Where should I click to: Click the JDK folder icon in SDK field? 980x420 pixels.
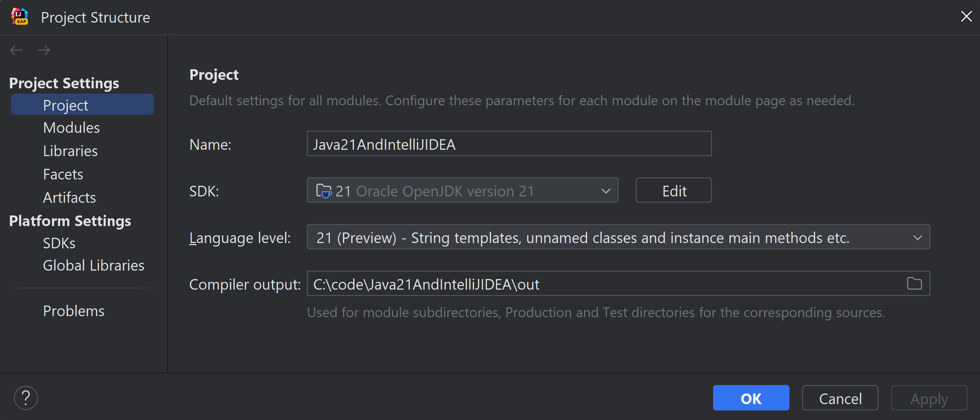(x=324, y=191)
